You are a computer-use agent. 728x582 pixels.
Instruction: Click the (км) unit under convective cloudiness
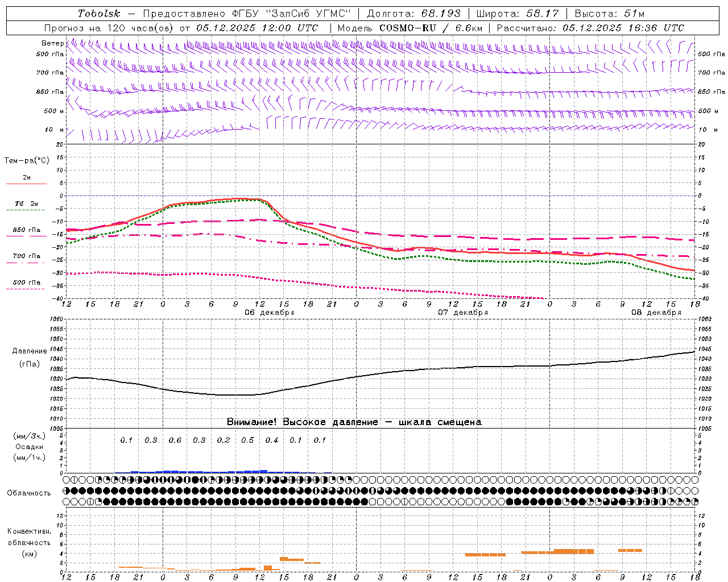click(x=29, y=554)
